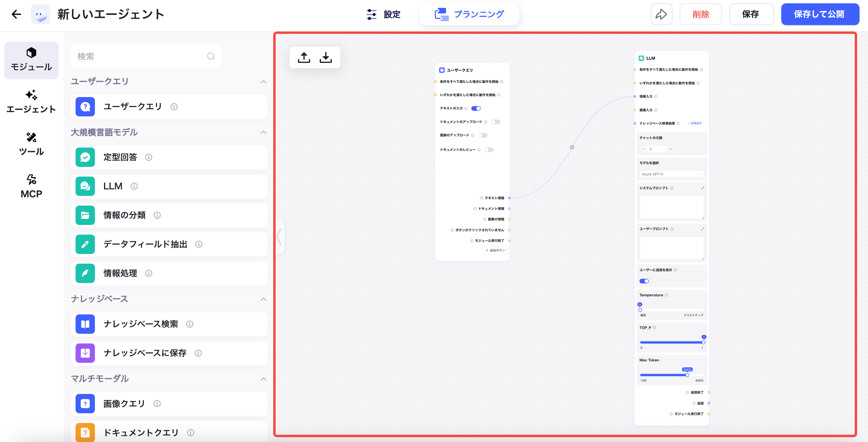Screen dimensions: 868x442
Task: Click the download icon on canvas toolbar
Action: coord(325,57)
